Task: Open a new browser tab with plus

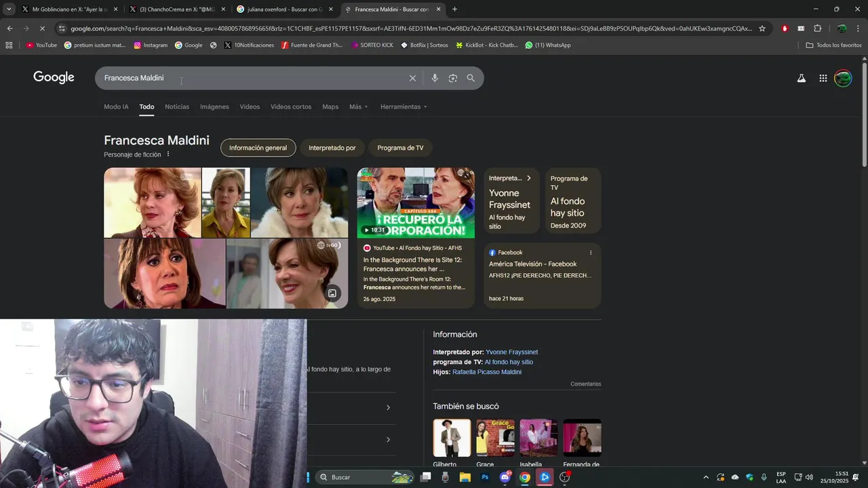Action: [x=454, y=9]
